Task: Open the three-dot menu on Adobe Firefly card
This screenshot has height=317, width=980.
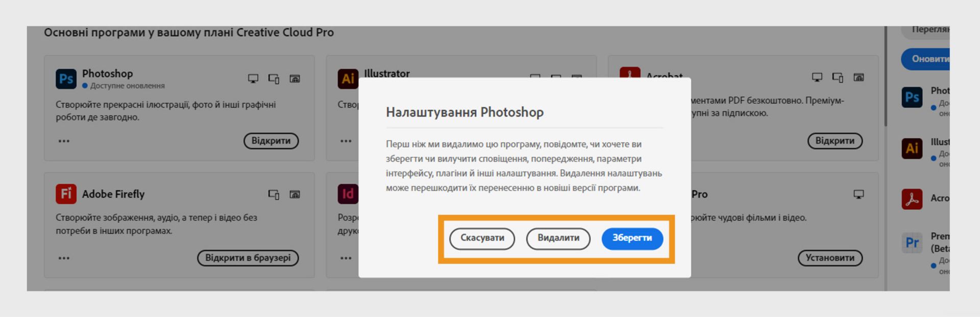Action: tap(64, 258)
